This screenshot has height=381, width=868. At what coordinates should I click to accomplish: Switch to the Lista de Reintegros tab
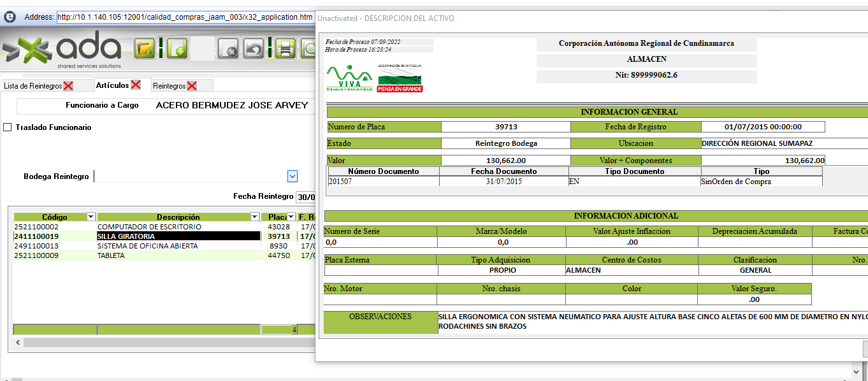click(x=33, y=85)
